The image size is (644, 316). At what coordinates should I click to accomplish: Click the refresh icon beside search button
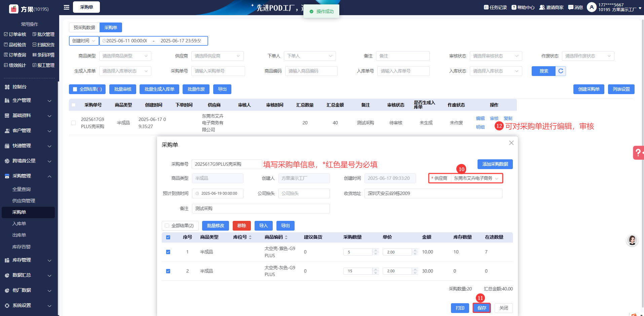561,71
